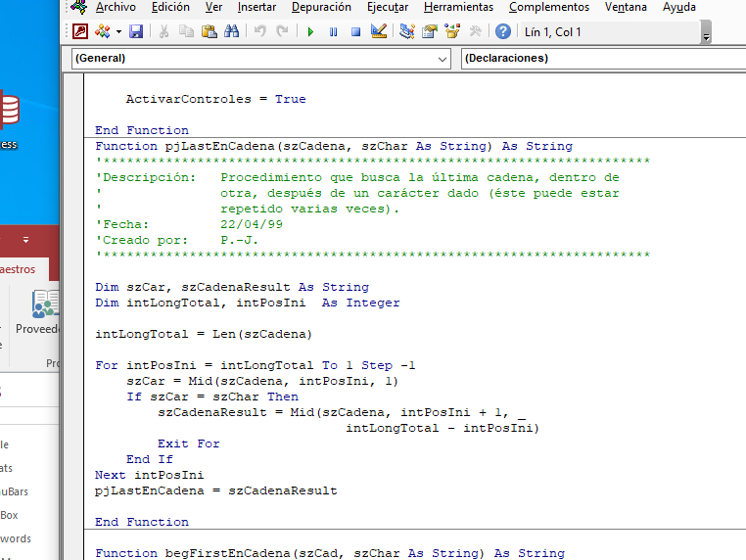The image size is (746, 560).
Task: Open Help with the question mark icon
Action: [x=503, y=32]
